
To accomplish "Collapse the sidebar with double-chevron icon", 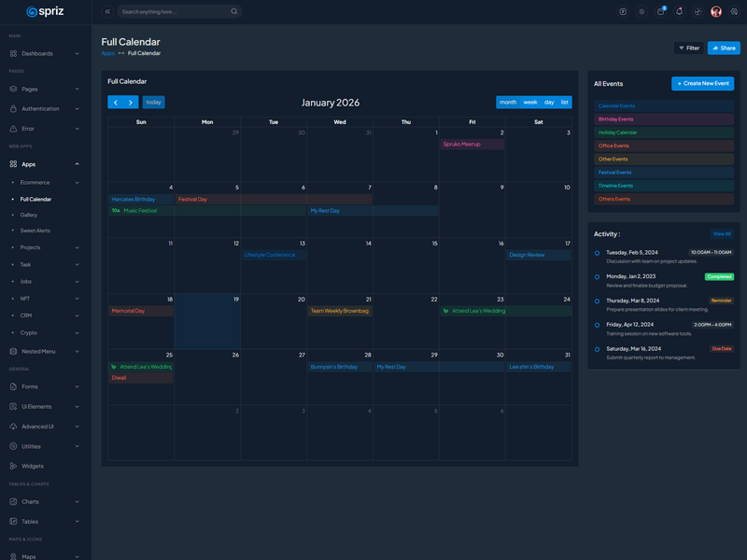I will pyautogui.click(x=107, y=12).
